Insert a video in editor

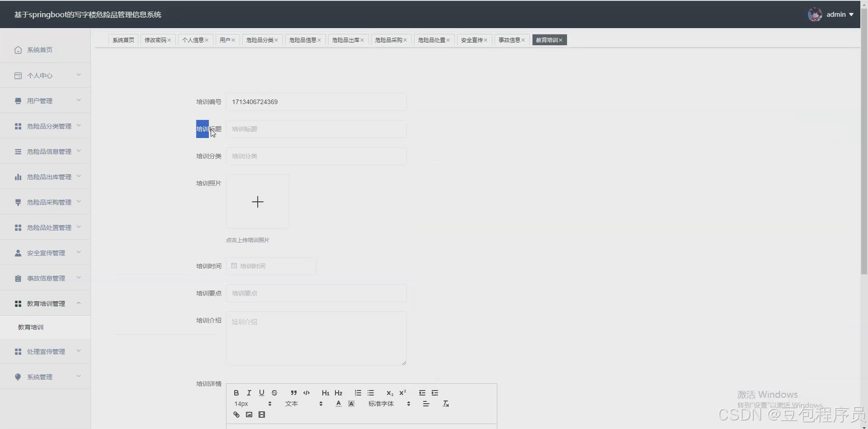[261, 415]
